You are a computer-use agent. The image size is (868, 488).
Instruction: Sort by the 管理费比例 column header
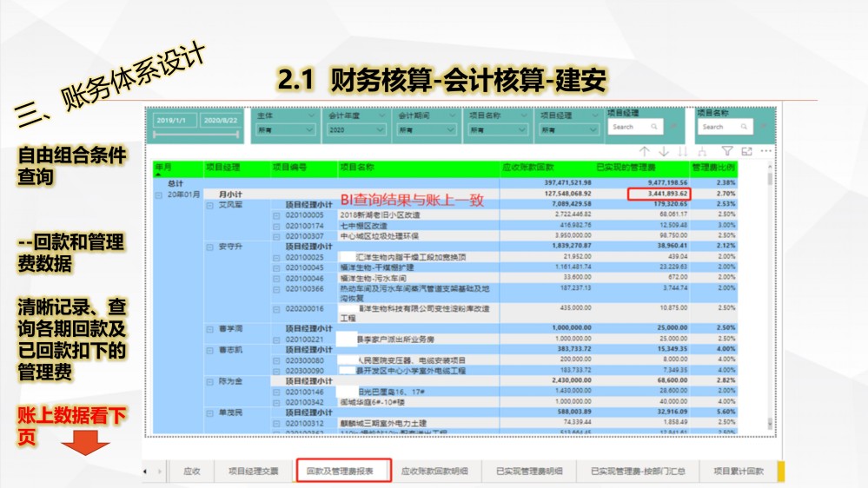point(713,167)
